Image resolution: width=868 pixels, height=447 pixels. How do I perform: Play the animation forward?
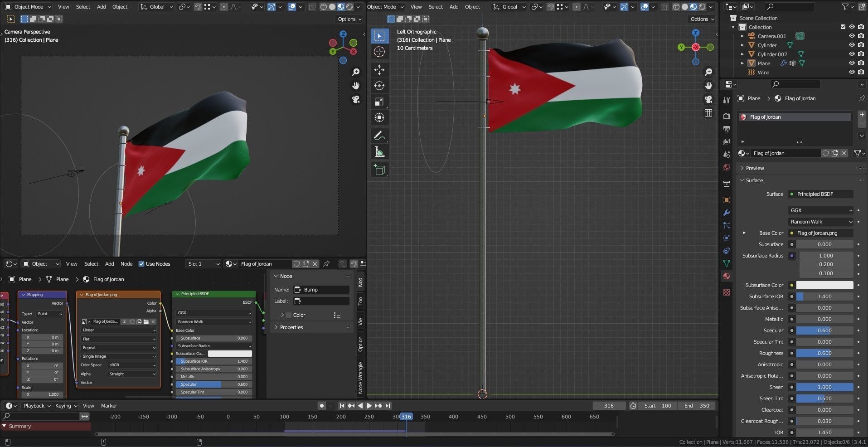point(369,406)
